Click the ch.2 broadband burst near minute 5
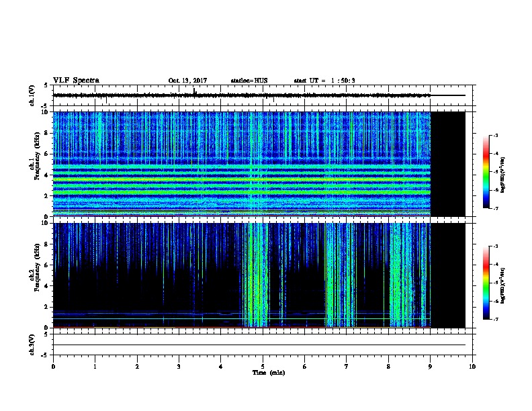The height and width of the screenshot is (411, 532). [255, 275]
